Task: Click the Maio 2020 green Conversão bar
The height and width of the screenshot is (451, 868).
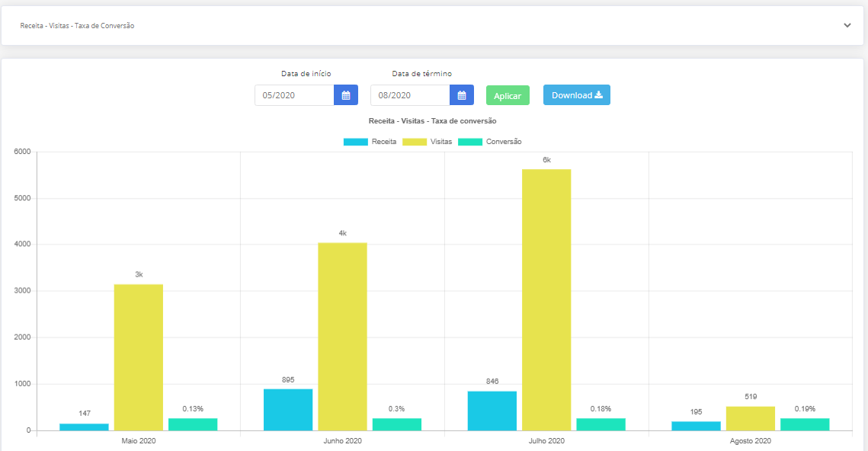Action: [193, 424]
